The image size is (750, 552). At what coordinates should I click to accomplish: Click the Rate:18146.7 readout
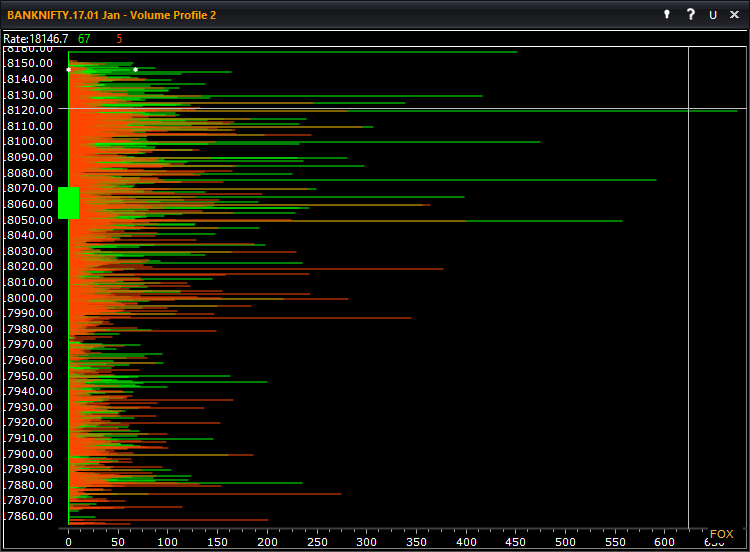click(x=36, y=39)
